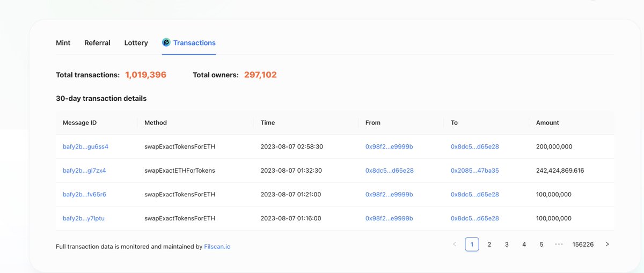Select page 1 in pagination

point(472,244)
